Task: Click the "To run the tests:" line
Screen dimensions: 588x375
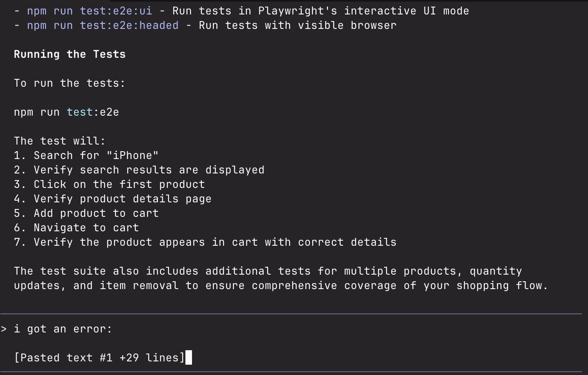Action: click(x=69, y=83)
